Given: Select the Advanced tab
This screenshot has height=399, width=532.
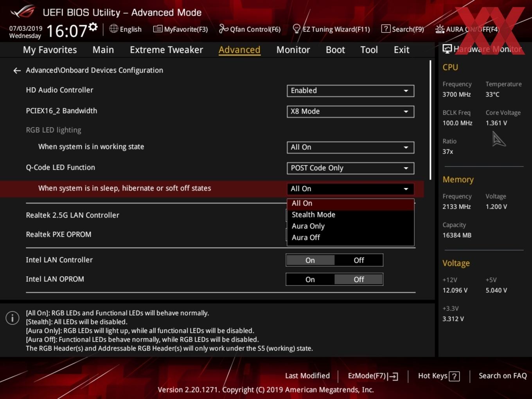Looking at the screenshot, I should (x=239, y=50).
